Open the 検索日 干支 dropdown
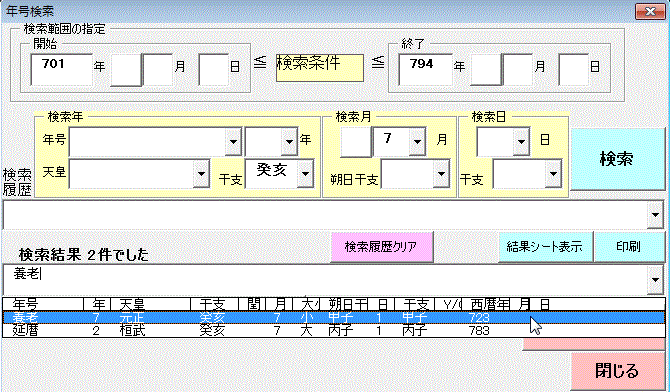 pos(553,174)
